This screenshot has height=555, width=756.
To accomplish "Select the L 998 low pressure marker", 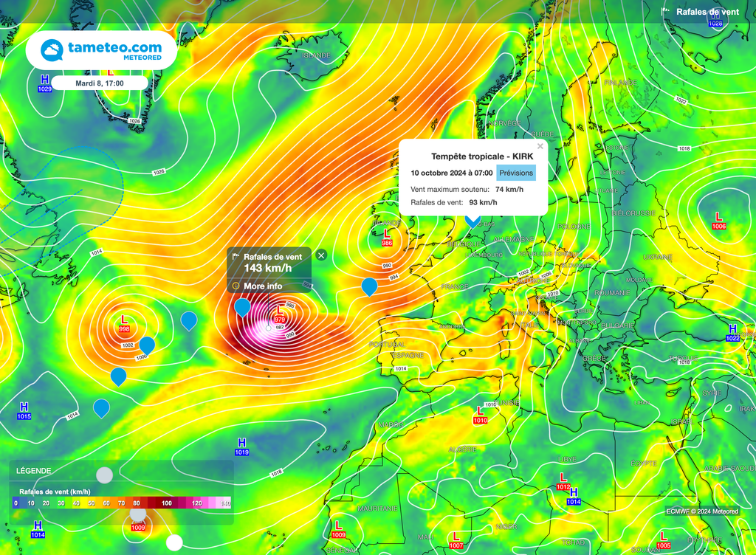I will pos(124,323).
